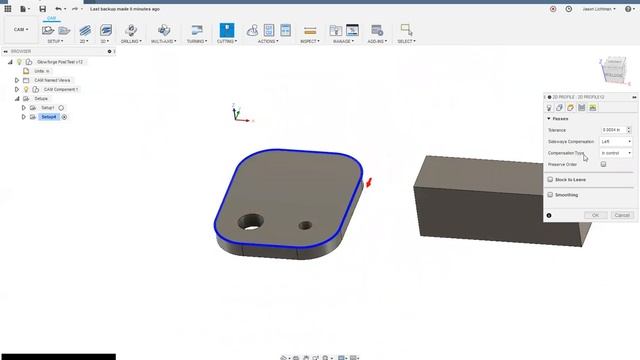This screenshot has width=640, height=360.
Task: Click the Tolerance spinner arrows
Action: pyautogui.click(x=629, y=130)
